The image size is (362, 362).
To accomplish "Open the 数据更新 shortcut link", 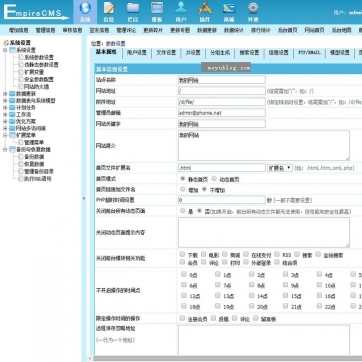I will point(207,30).
